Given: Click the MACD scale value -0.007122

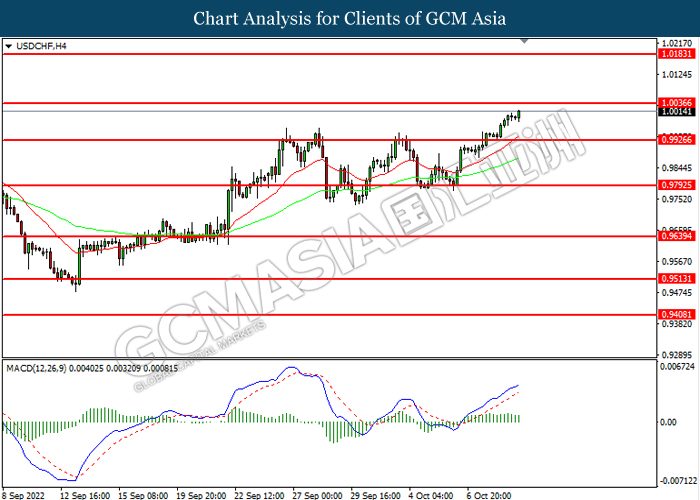Looking at the screenshot, I should coord(679,481).
